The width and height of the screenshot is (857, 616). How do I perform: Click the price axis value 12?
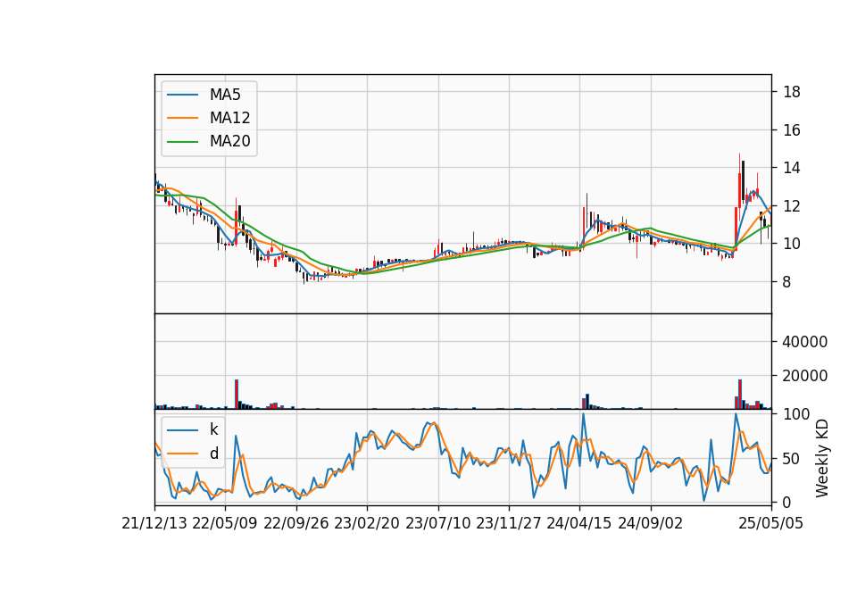point(792,206)
